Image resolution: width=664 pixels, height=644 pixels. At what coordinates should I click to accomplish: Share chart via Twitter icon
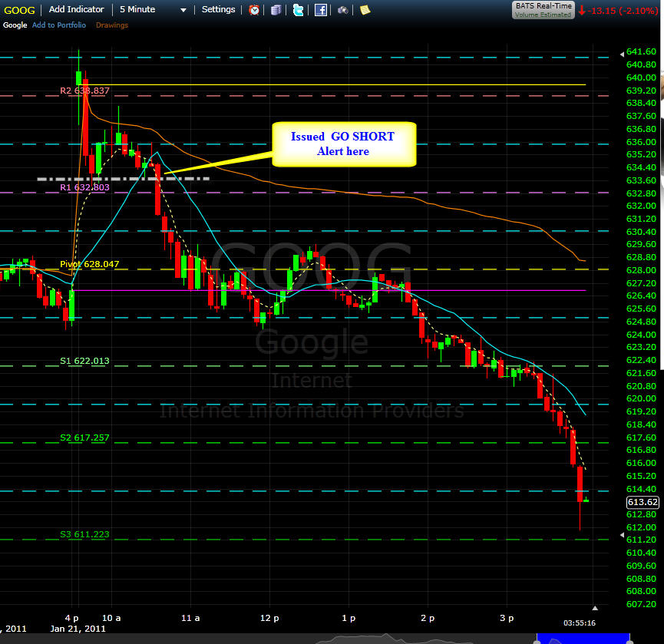[x=298, y=10]
